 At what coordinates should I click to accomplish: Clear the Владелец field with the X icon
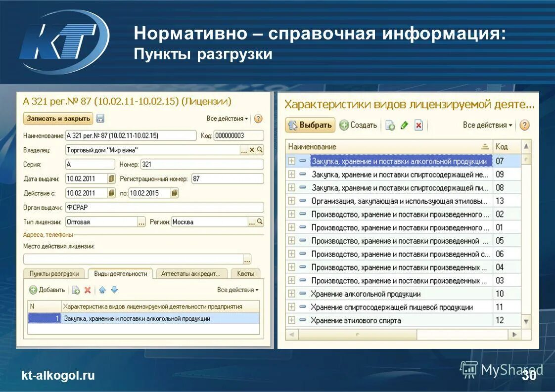tap(252, 149)
